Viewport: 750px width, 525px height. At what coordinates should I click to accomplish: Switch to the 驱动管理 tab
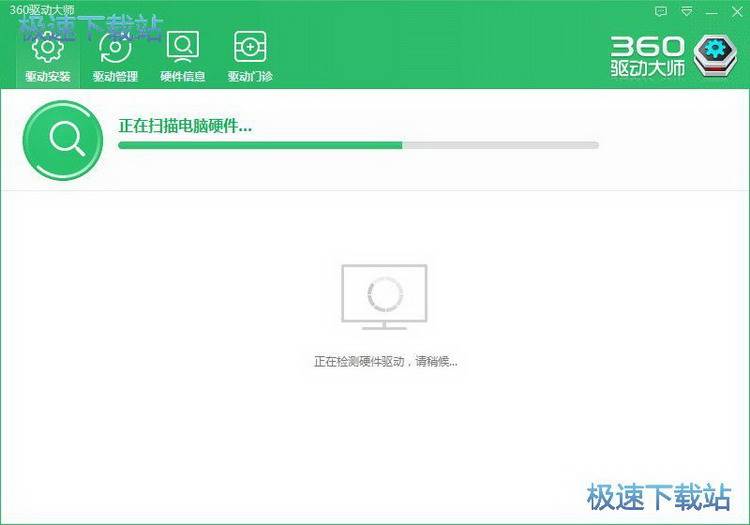tap(115, 56)
